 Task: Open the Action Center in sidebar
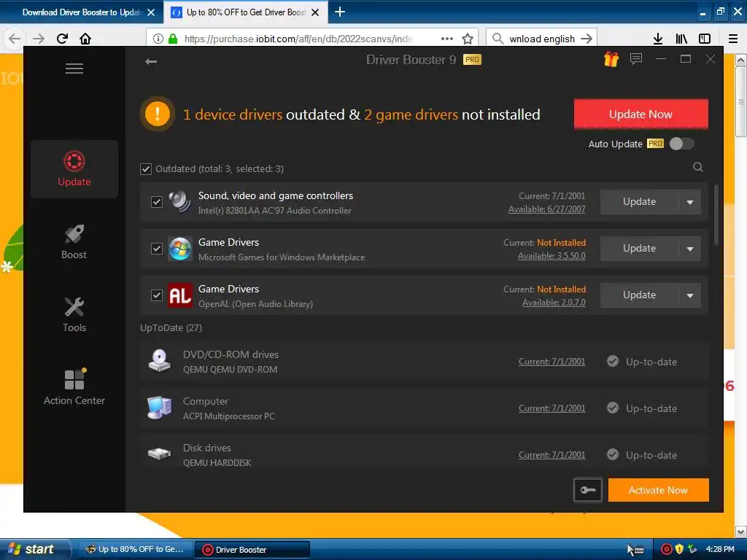click(74, 388)
